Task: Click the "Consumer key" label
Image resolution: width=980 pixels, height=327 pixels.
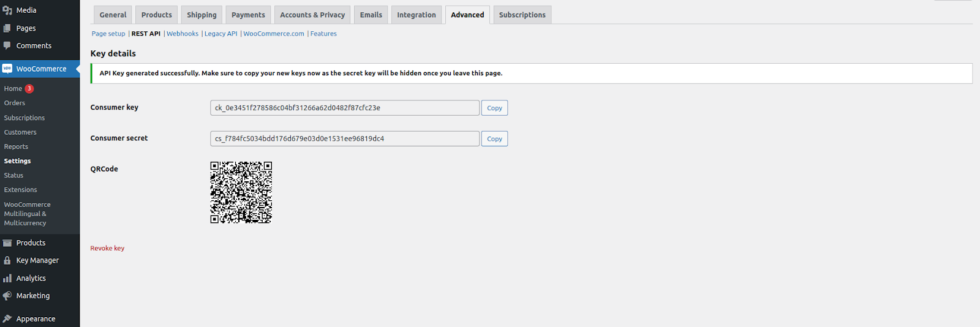Action: click(x=115, y=107)
